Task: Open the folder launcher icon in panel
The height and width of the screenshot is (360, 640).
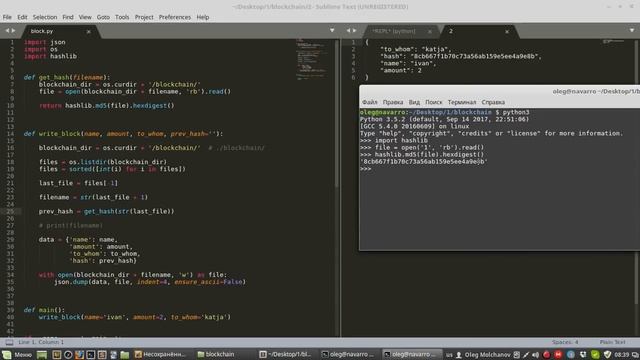Action: click(124, 354)
